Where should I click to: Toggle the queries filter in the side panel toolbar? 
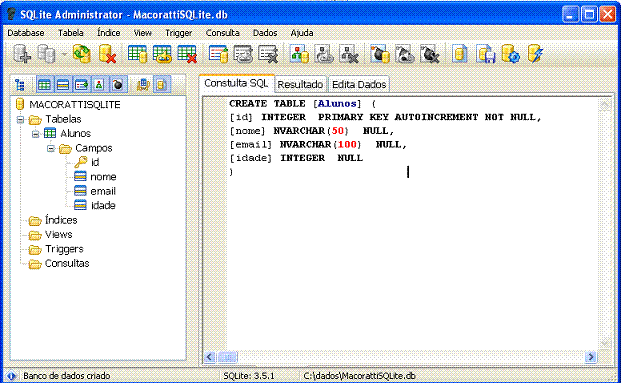click(x=162, y=84)
